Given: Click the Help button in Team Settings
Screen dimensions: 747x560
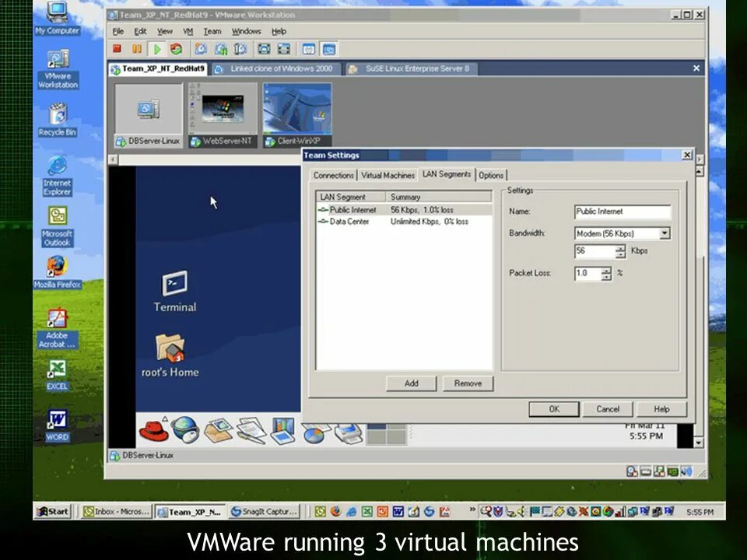Looking at the screenshot, I should [661, 409].
